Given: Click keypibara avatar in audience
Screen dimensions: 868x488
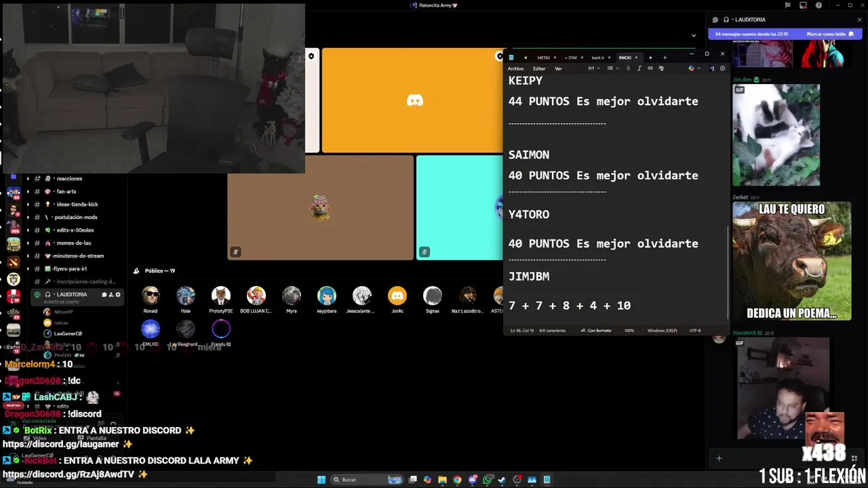Looking at the screenshot, I should [x=327, y=296].
